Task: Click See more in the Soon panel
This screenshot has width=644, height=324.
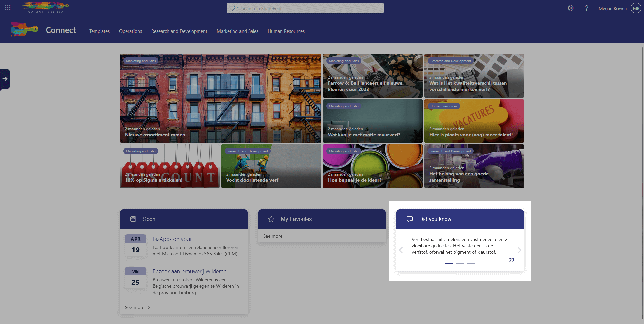Action: [x=138, y=307]
